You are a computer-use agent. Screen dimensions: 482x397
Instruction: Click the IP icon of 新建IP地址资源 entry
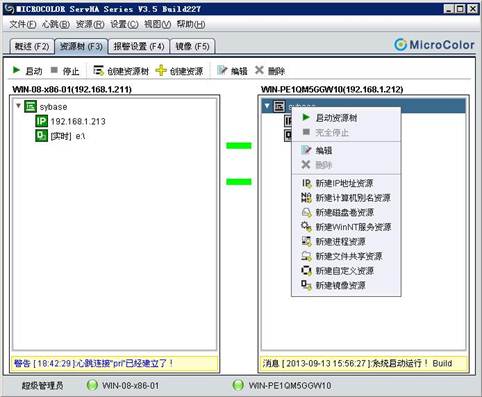click(x=306, y=183)
